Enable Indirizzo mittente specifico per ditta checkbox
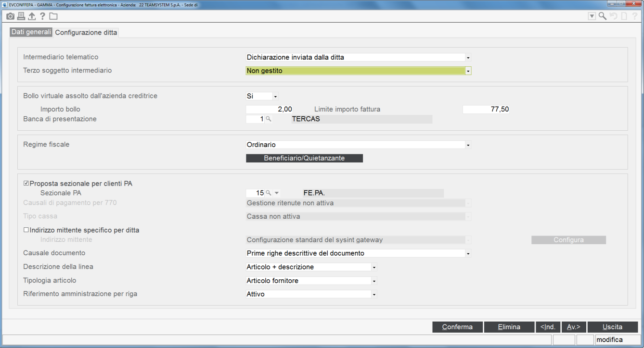 tap(26, 230)
